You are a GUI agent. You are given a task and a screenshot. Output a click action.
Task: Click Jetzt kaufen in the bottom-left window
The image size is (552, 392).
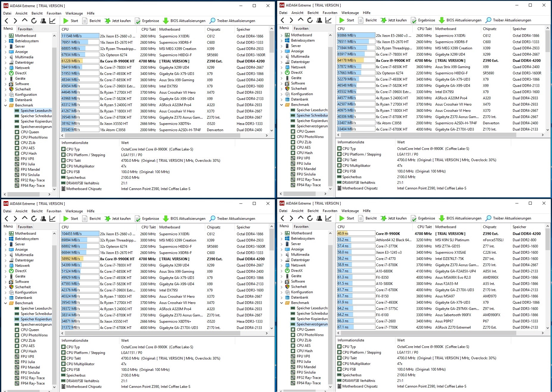[118, 218]
